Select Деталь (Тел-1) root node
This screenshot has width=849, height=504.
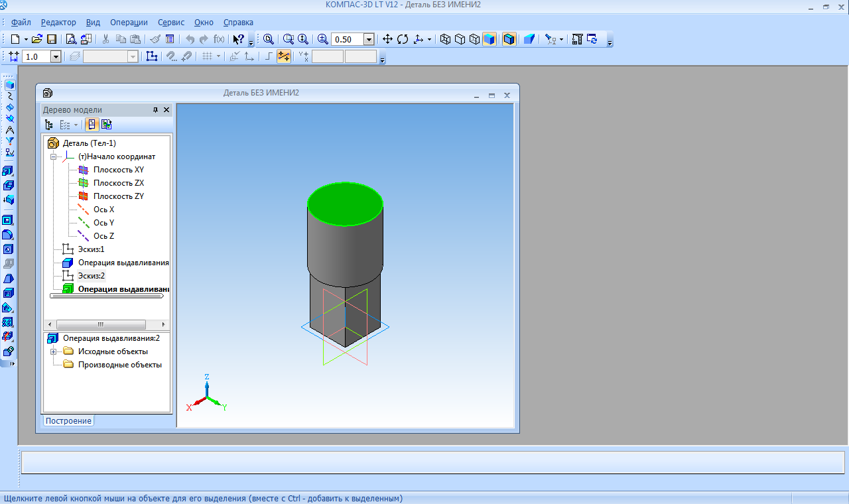[x=90, y=143]
